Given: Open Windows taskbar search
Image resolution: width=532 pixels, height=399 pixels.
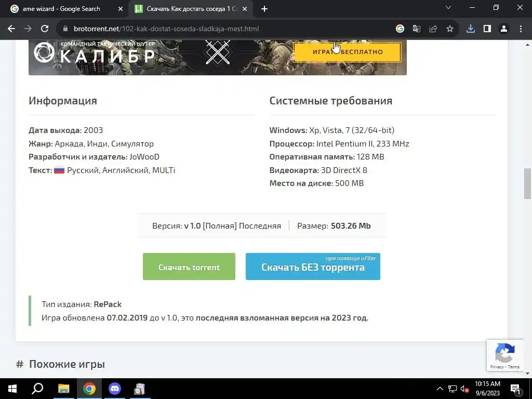Looking at the screenshot, I should [37, 389].
